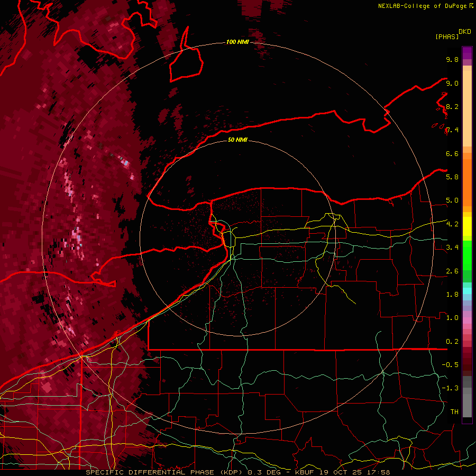Pick the orange segment of the colorbar
The image size is (476, 476).
coord(467,182)
